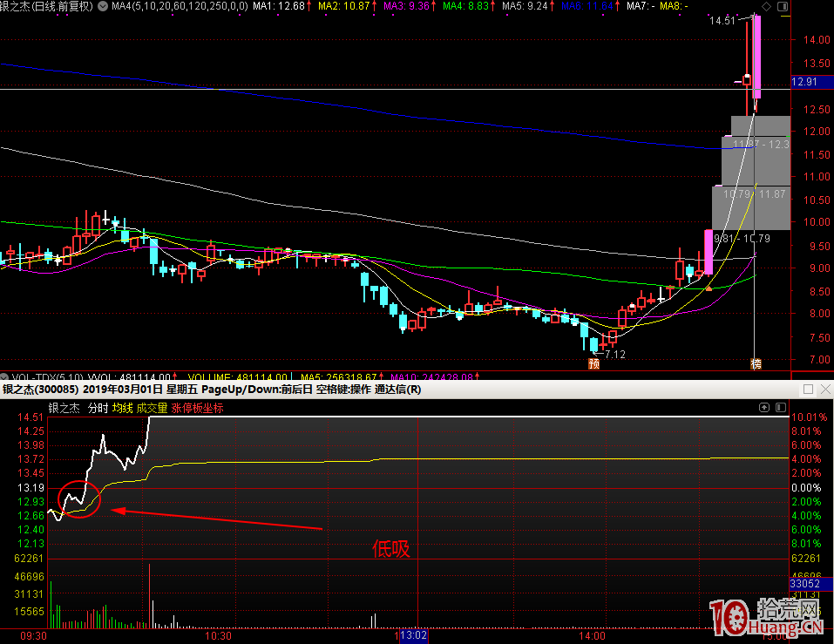Click the 银之杰 stock name in the intraday panel
Image resolution: width=834 pixels, height=644 pixels.
pyautogui.click(x=64, y=408)
